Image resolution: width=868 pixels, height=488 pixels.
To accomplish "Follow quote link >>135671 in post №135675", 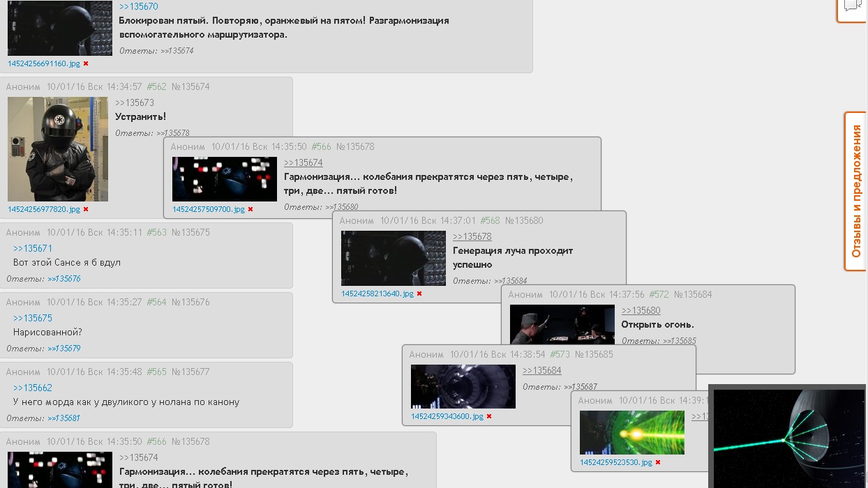I will point(33,248).
